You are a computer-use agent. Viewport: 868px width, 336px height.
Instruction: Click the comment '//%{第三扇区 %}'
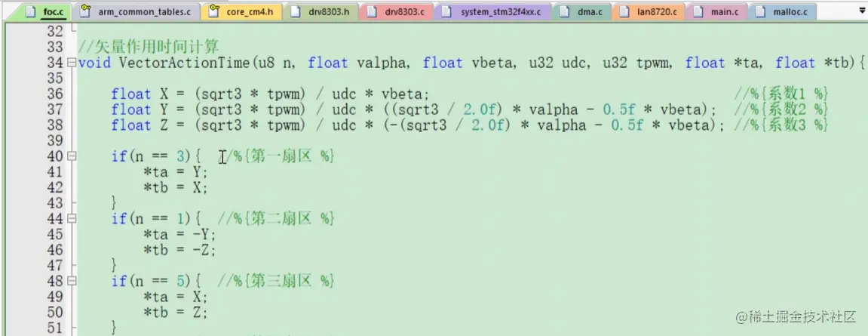(276, 281)
